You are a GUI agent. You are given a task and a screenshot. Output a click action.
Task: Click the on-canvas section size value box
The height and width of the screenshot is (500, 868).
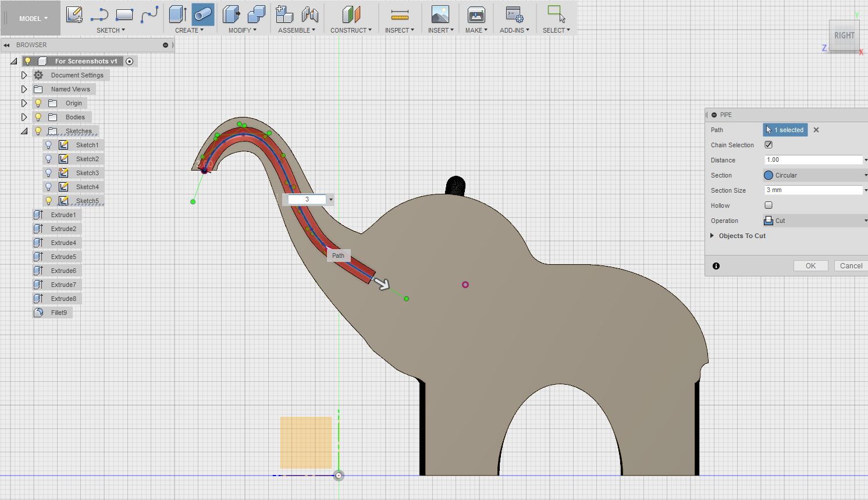307,200
